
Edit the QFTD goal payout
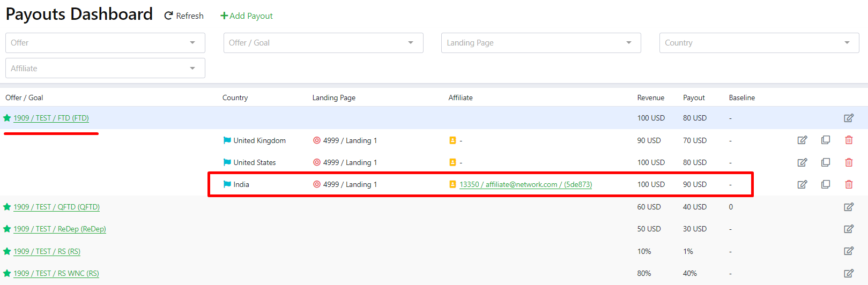pyautogui.click(x=848, y=207)
